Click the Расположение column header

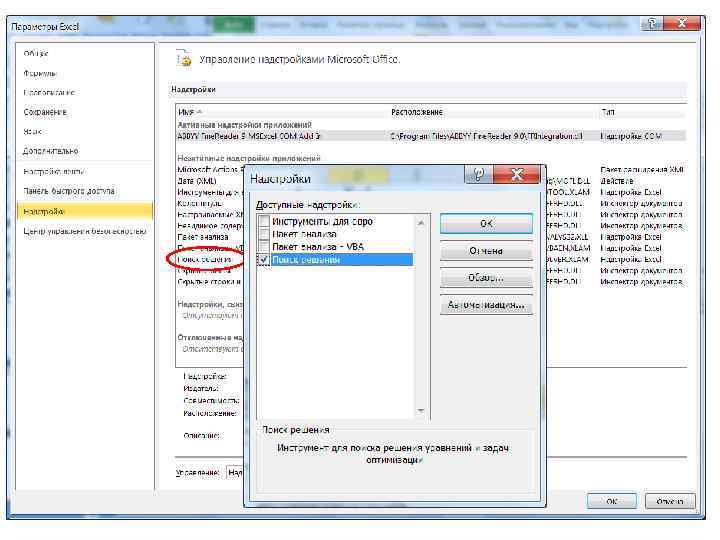pyautogui.click(x=417, y=112)
